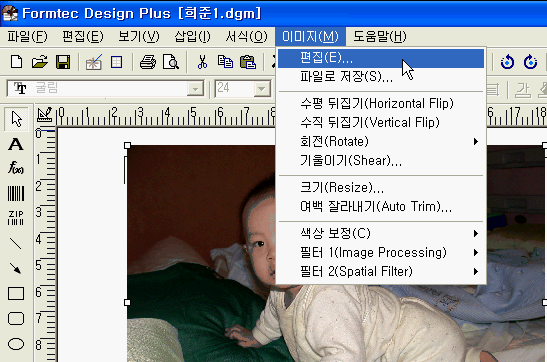Click the rotate clockwise icon
This screenshot has height=362, width=547.
[530, 62]
